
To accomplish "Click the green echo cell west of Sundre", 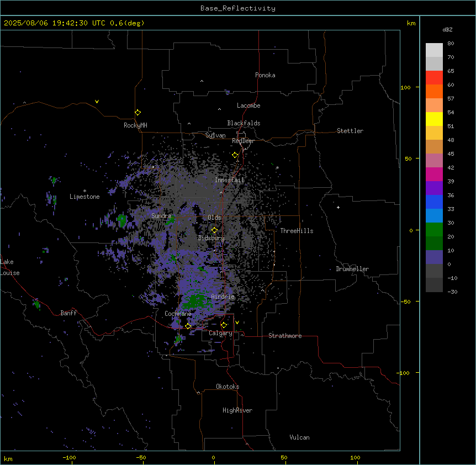I will [x=122, y=220].
